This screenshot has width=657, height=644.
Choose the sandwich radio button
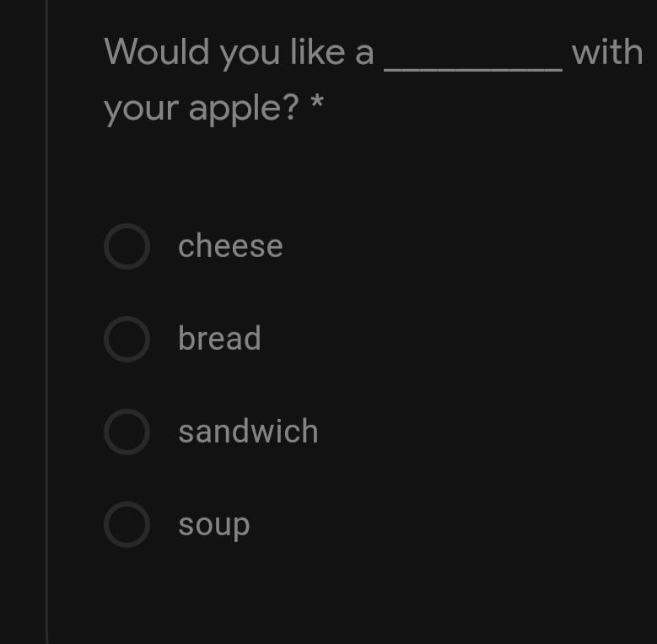point(127,432)
